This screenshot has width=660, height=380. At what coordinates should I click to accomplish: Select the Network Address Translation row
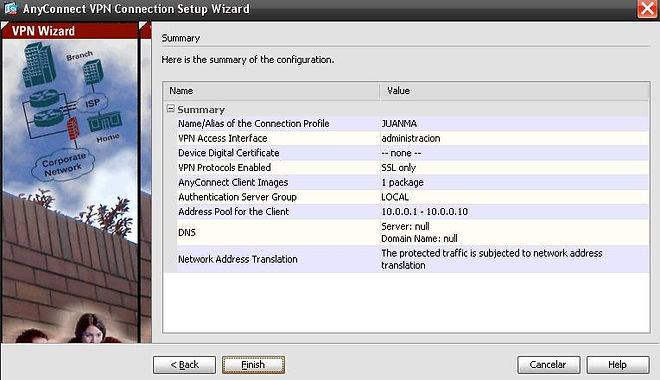412,259
